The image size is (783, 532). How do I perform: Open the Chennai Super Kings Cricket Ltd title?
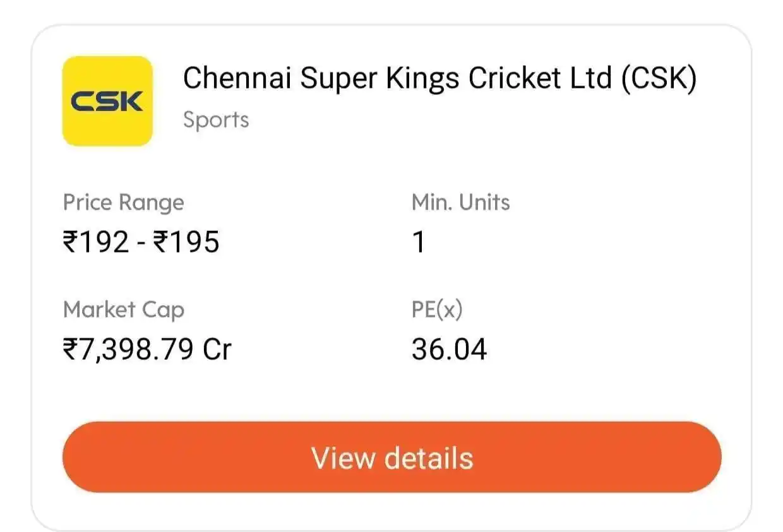(x=440, y=80)
